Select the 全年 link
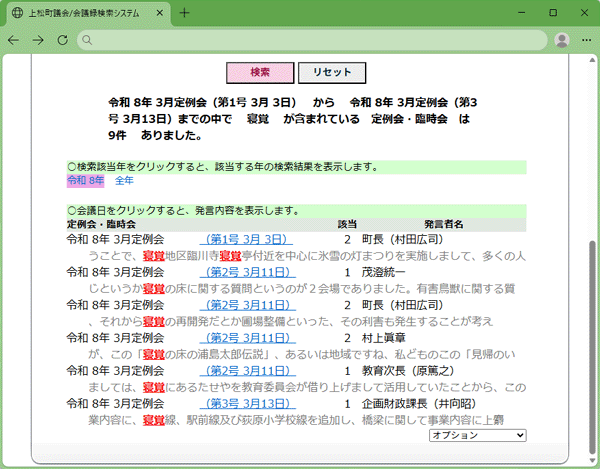This screenshot has width=600, height=469. [x=124, y=181]
